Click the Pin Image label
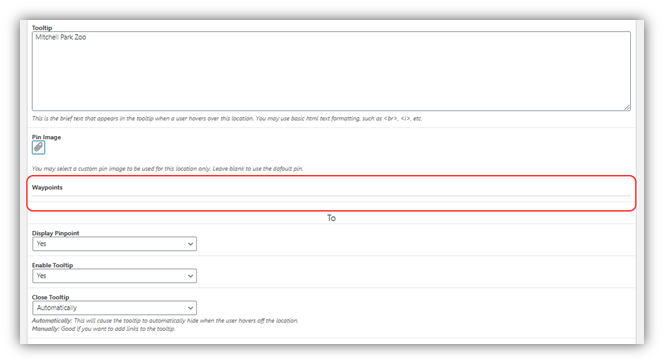664x364 pixels. point(46,137)
